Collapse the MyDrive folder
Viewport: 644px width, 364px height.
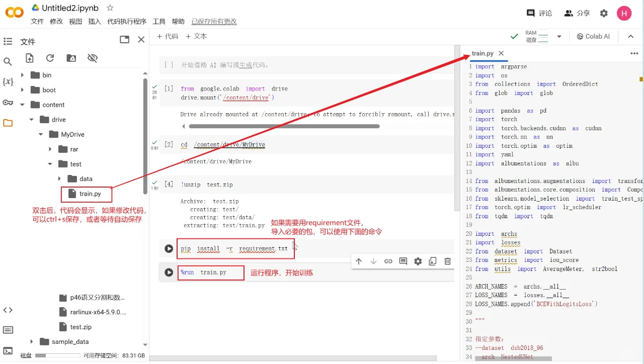(41, 135)
